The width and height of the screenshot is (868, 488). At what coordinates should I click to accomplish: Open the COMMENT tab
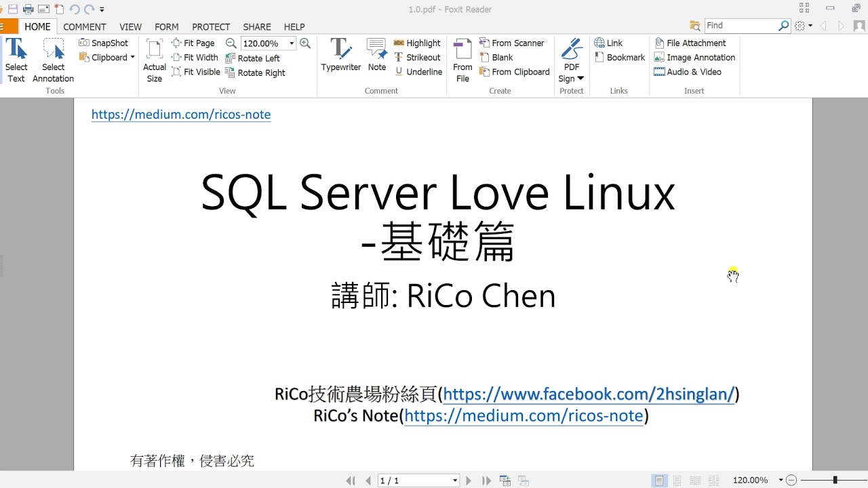point(85,26)
